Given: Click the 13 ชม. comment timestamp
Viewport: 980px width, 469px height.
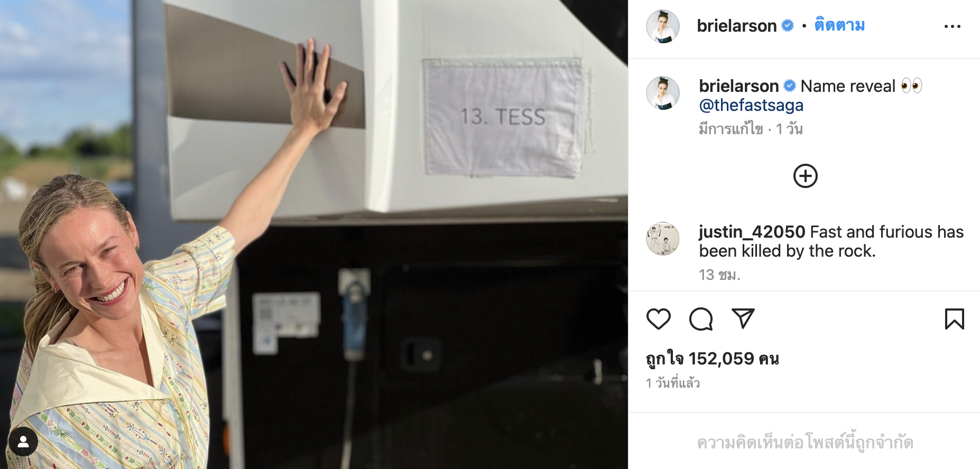Looking at the screenshot, I should [x=719, y=275].
